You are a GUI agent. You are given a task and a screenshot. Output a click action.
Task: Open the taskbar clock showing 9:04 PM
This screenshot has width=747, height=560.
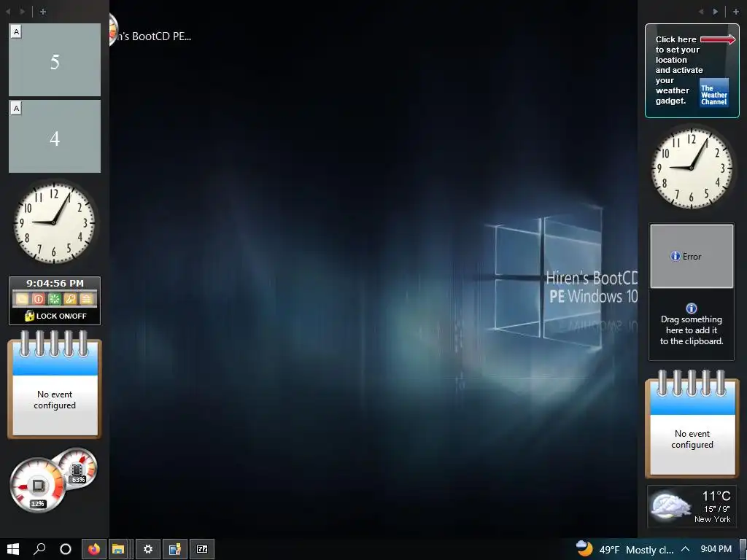tap(716, 549)
